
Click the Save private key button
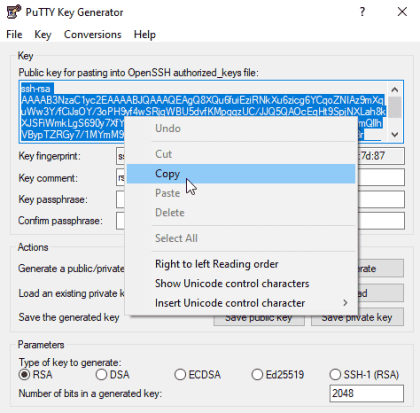tap(357, 318)
